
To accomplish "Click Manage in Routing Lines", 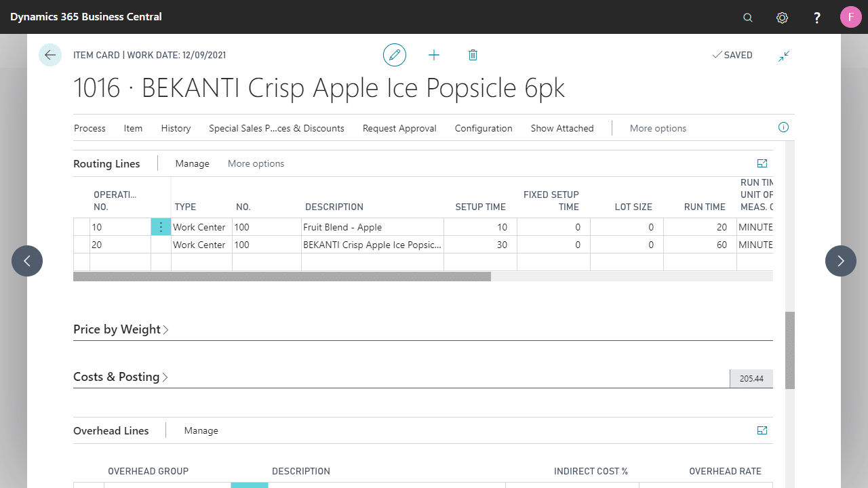I will coord(192,163).
